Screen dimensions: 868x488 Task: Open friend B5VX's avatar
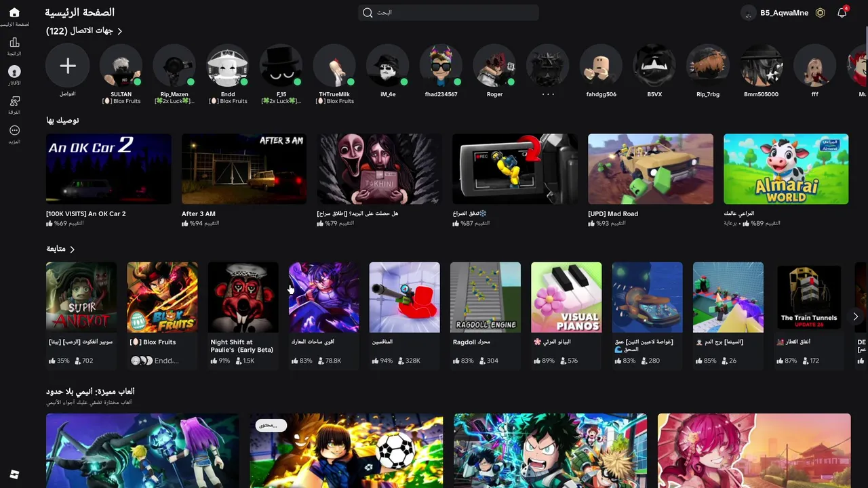[x=654, y=66]
